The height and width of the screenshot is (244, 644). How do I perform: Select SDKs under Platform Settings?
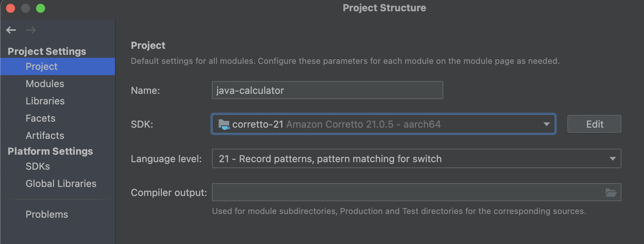point(38,166)
